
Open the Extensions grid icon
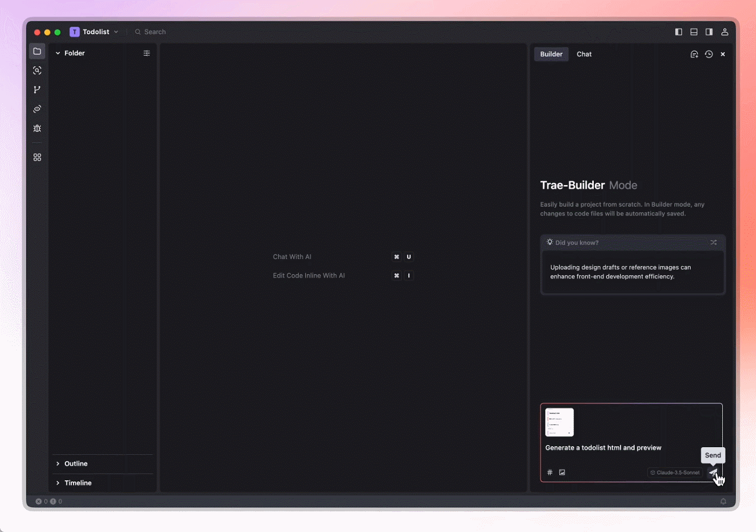click(x=37, y=157)
